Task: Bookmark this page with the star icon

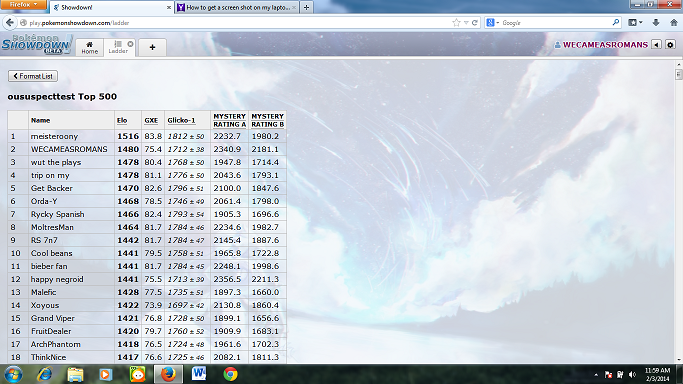Action: [456, 23]
